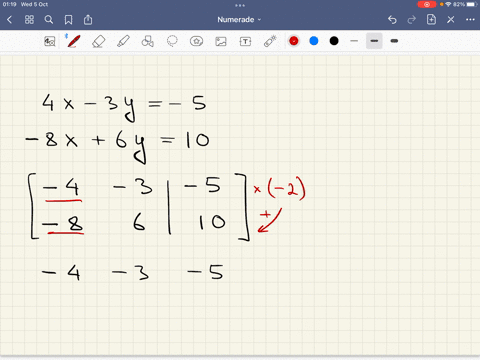Tap the share export icon
The width and height of the screenshot is (480, 360).
coord(88,19)
